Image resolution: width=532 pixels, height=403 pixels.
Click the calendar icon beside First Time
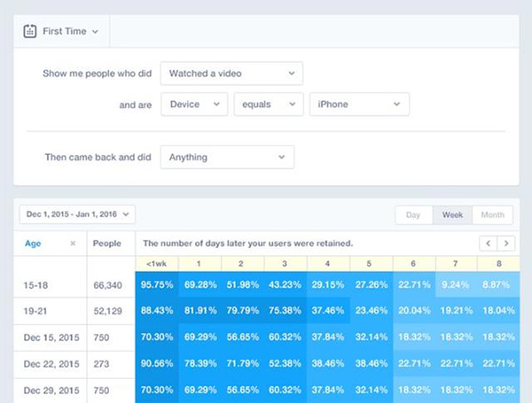pyautogui.click(x=29, y=31)
